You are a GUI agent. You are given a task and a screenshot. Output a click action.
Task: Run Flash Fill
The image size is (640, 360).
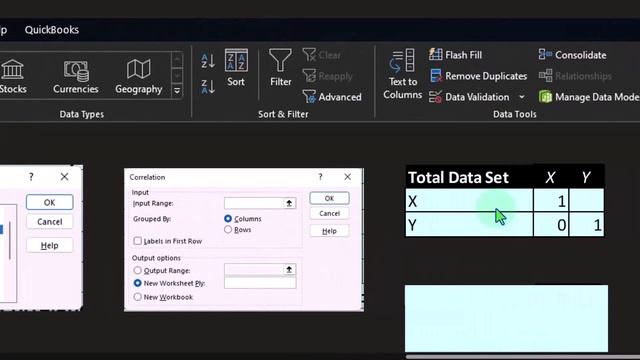point(456,55)
